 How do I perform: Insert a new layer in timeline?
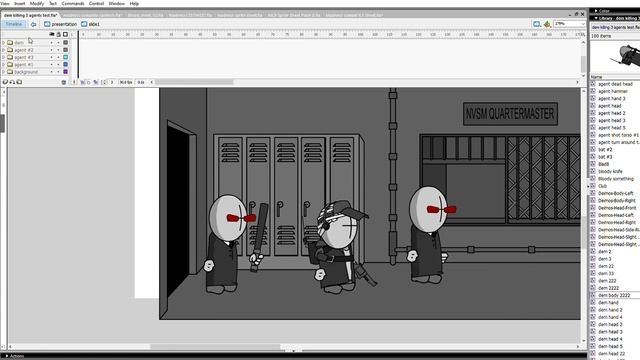(x=5, y=82)
